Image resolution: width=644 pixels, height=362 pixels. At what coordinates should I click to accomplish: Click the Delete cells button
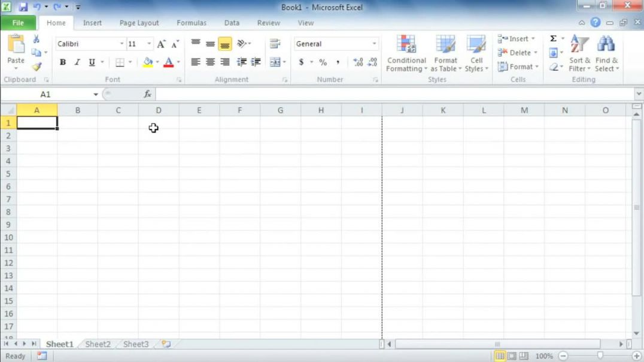click(518, 53)
